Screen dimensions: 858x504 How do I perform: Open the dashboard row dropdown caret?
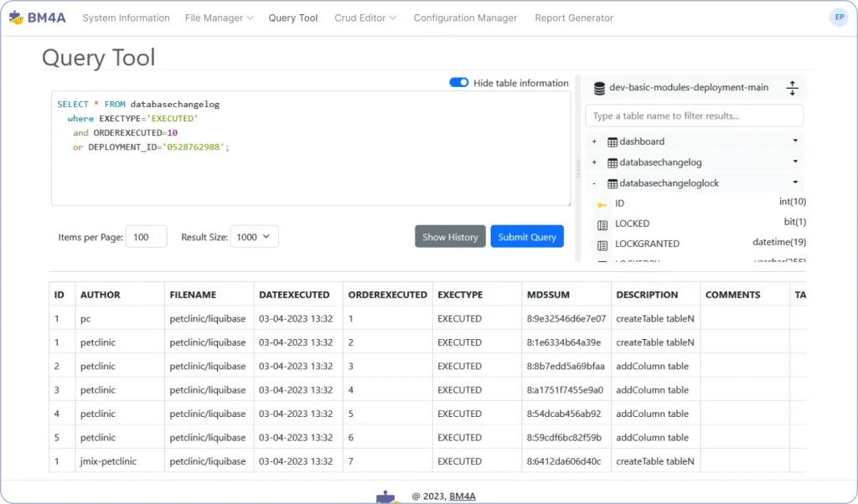(x=795, y=141)
